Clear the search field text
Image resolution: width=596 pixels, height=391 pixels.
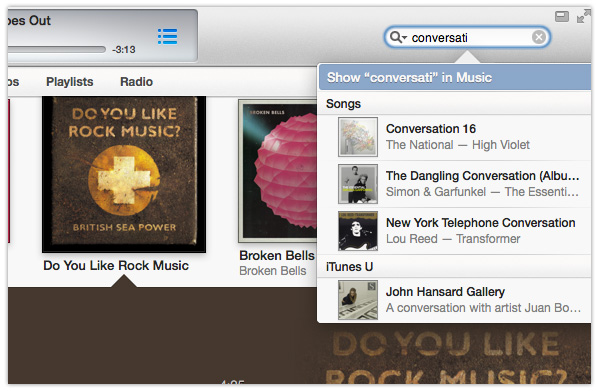(539, 37)
